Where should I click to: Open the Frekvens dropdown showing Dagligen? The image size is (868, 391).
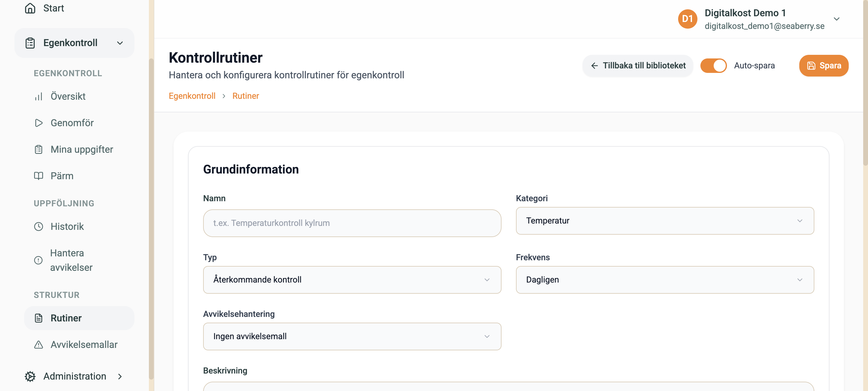pos(665,280)
